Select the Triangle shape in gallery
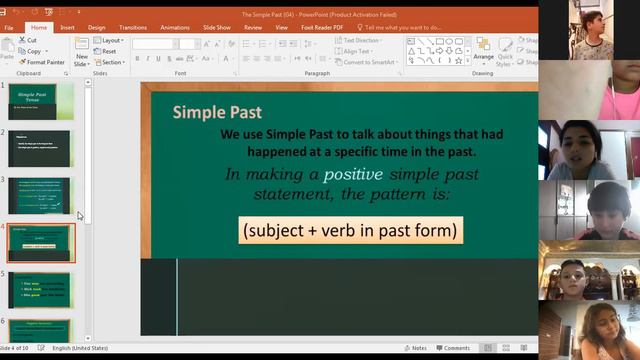The image size is (640, 360). coord(411,51)
